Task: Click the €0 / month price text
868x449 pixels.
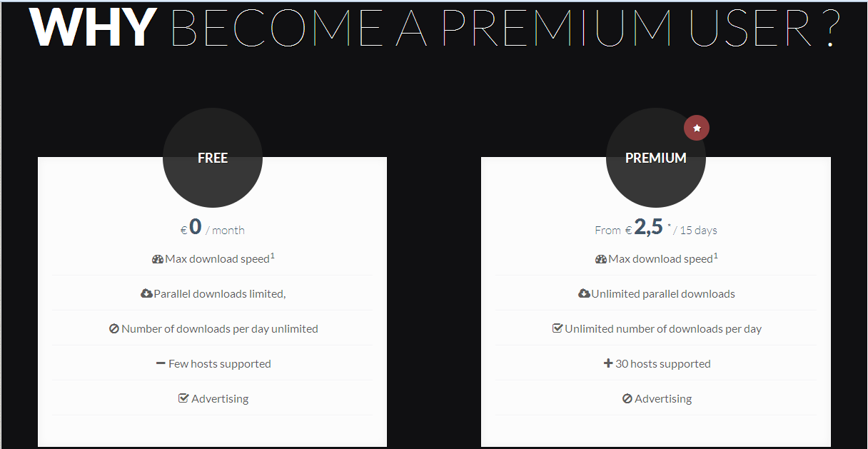Action: 213,228
